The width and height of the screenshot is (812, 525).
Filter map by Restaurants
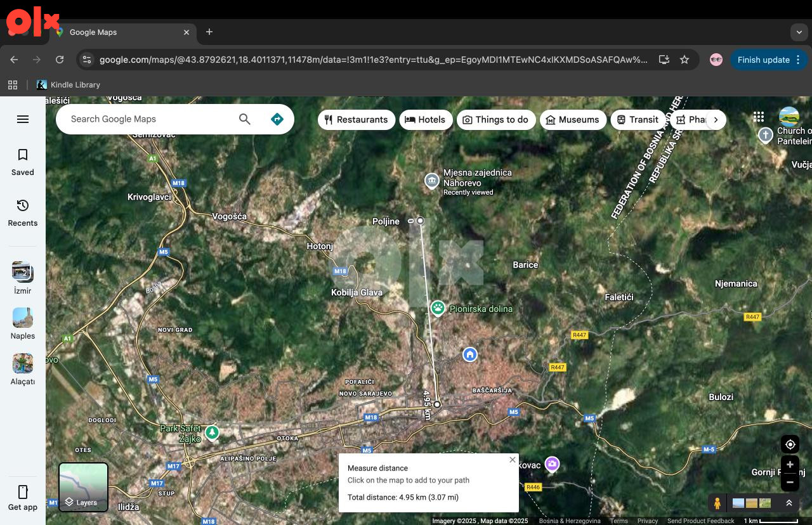(x=356, y=120)
